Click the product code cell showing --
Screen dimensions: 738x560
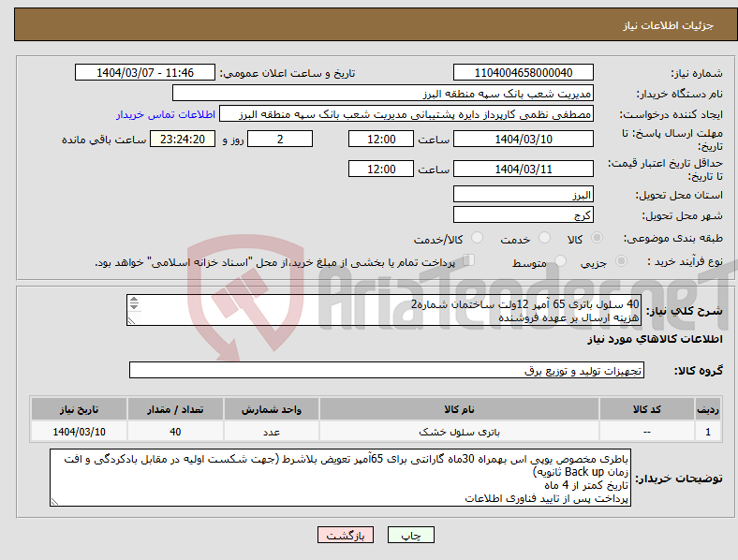[647, 432]
